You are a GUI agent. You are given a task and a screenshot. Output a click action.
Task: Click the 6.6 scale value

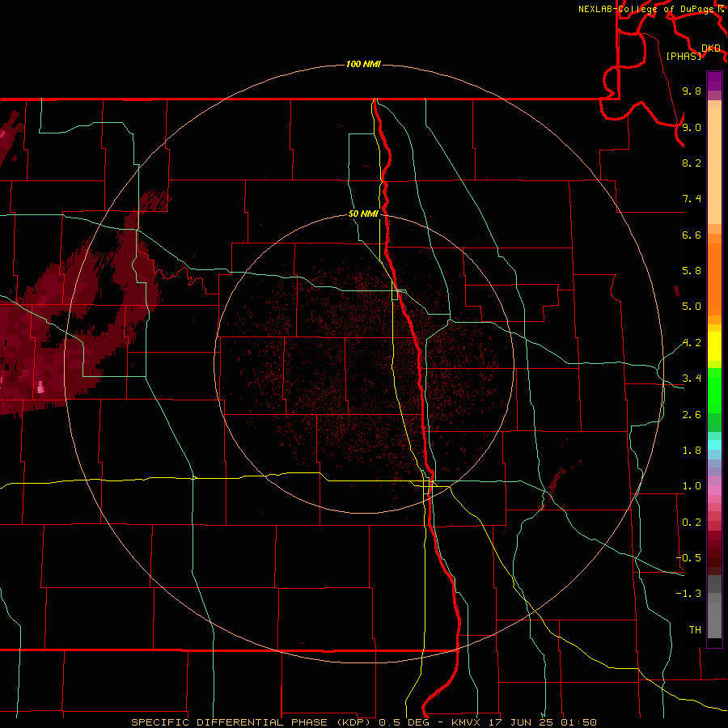[x=692, y=235]
